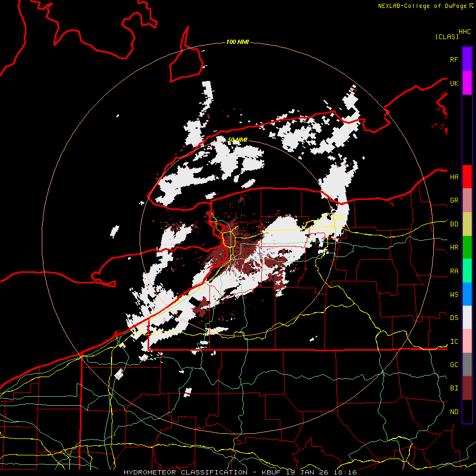Click the [CLAS] legend heading
The width and height of the screenshot is (476, 476).
[447, 36]
